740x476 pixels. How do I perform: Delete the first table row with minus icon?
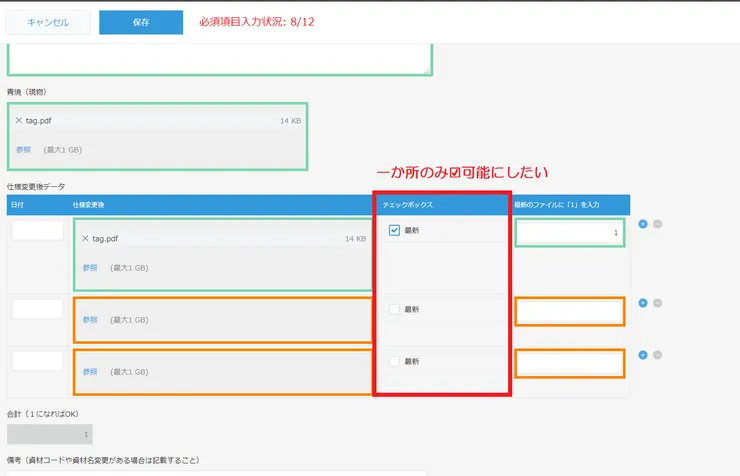pyautogui.click(x=657, y=224)
